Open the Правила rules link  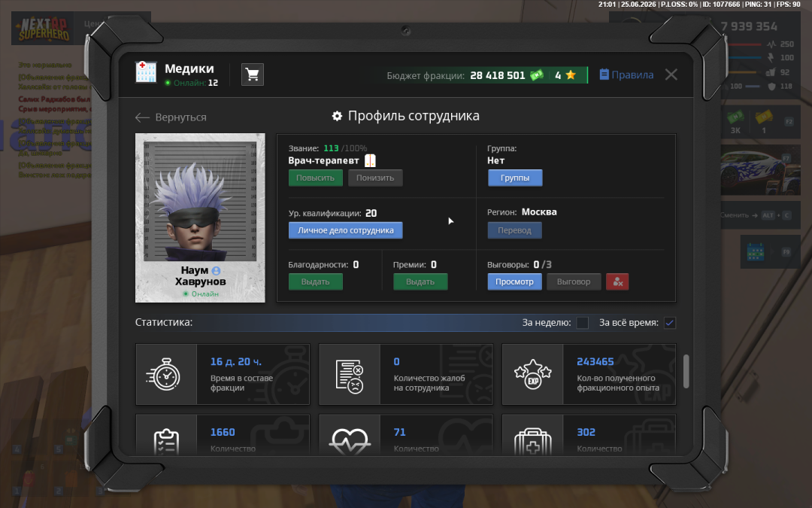tap(626, 75)
